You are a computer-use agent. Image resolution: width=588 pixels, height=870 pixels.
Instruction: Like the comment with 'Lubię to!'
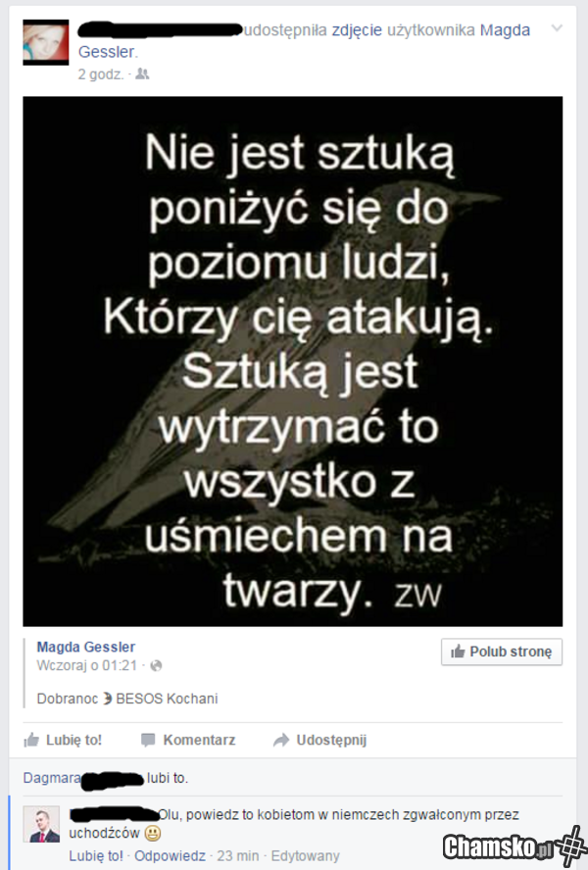tap(96, 856)
